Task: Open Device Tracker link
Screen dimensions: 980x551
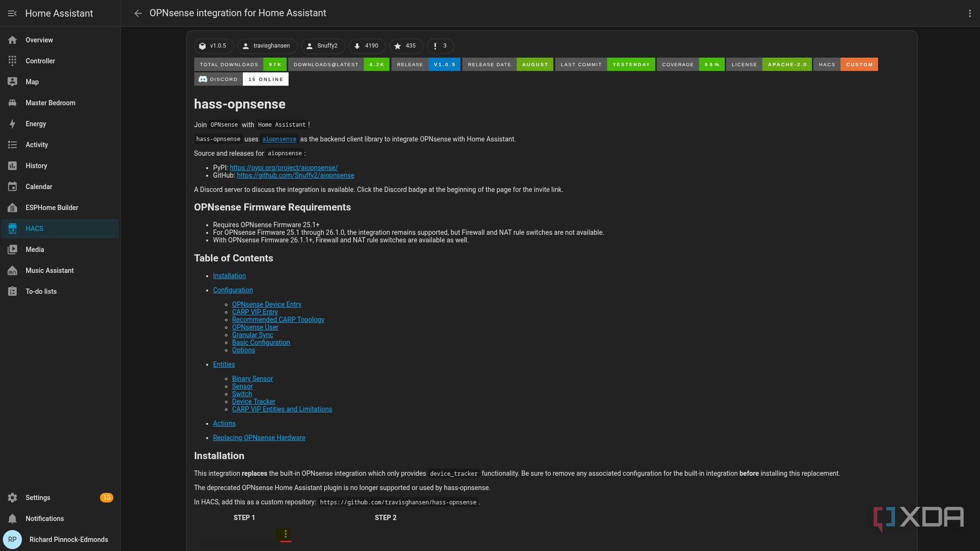Action: click(x=253, y=401)
